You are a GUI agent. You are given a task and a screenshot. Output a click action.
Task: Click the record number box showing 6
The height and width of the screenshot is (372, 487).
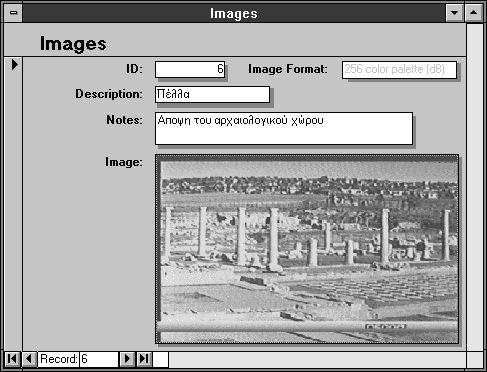[x=99, y=359]
